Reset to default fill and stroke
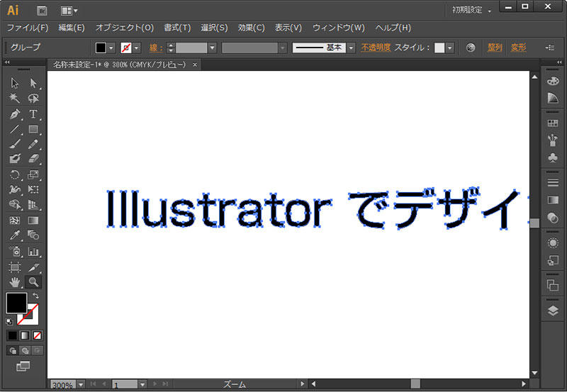The width and height of the screenshot is (567, 392). 9,321
